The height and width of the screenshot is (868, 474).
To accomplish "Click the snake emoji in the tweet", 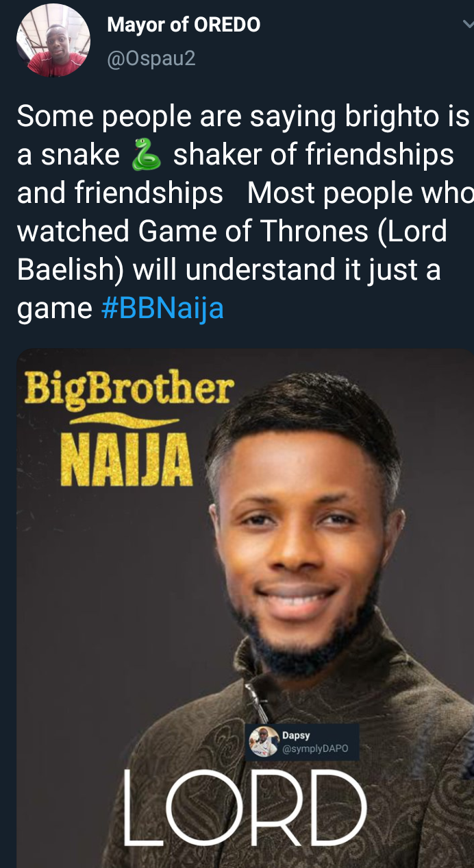I will (x=147, y=155).
